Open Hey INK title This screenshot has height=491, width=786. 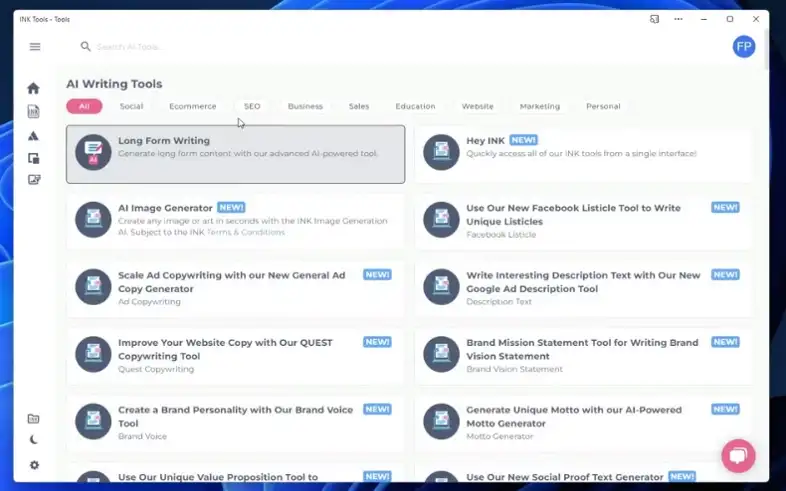[485, 141]
